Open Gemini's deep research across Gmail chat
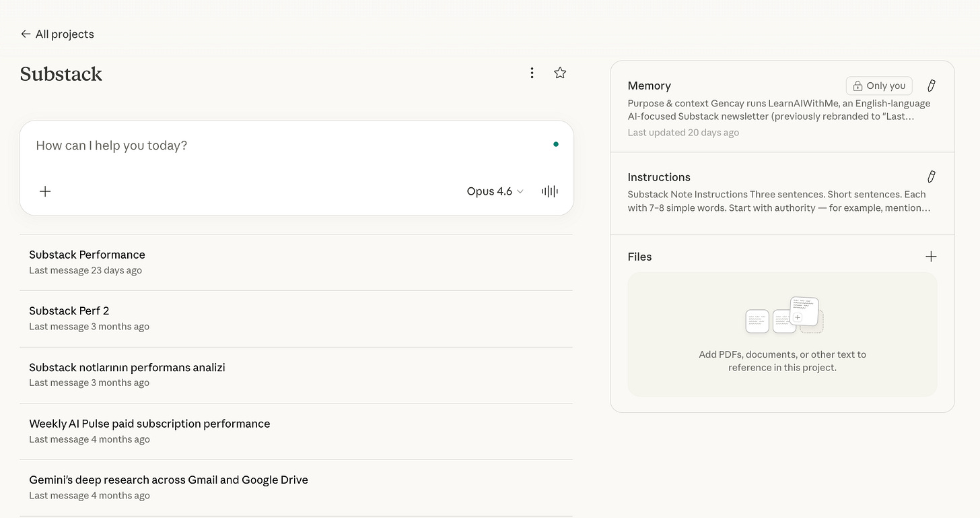The width and height of the screenshot is (980, 518). click(296, 488)
